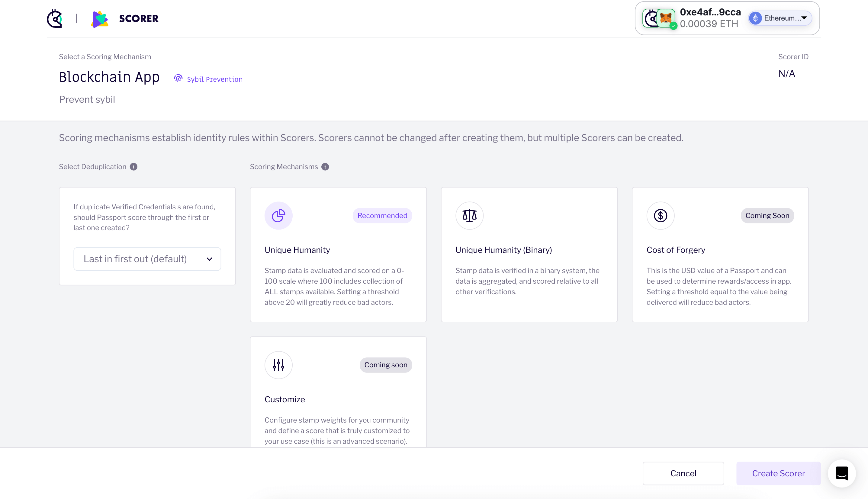Click the Prevent sybil description
Screen dimensions: 868x499
point(87,99)
